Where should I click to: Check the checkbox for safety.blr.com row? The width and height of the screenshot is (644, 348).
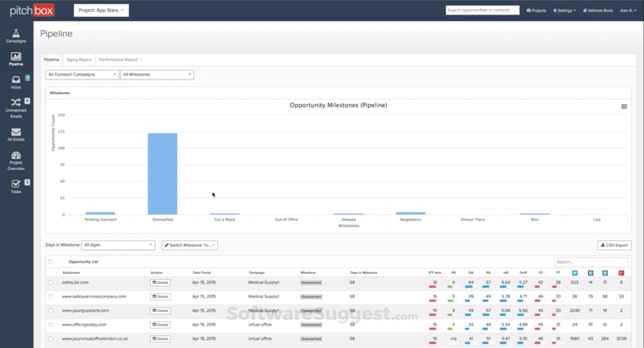[51, 283]
